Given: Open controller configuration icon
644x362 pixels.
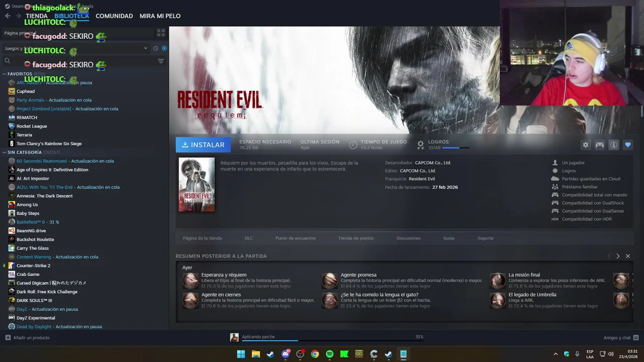Looking at the screenshot, I should (600, 145).
